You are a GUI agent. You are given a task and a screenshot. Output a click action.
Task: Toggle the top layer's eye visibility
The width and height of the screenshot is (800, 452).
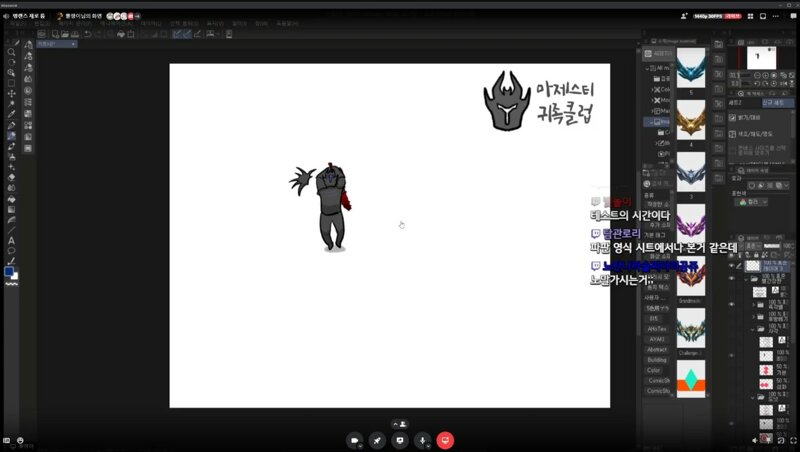coord(731,266)
